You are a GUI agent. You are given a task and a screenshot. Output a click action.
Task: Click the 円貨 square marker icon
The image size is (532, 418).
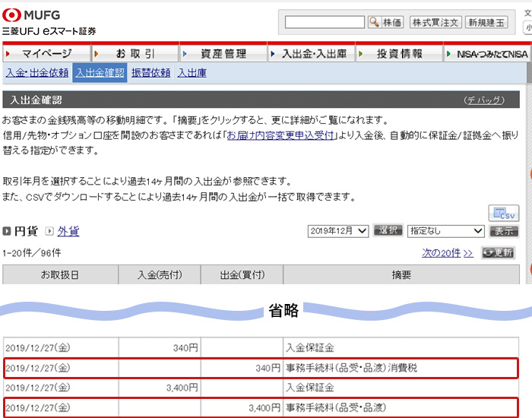tap(7, 231)
